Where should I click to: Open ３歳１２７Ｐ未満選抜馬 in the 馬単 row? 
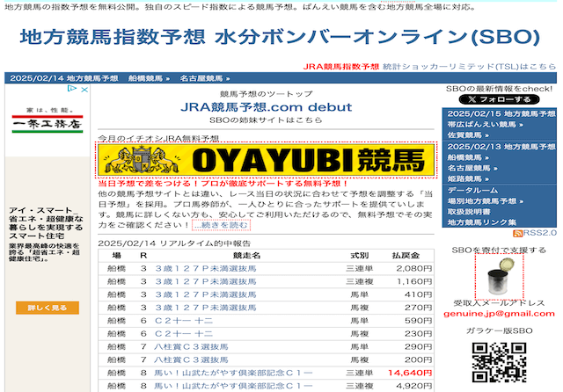click(x=205, y=294)
